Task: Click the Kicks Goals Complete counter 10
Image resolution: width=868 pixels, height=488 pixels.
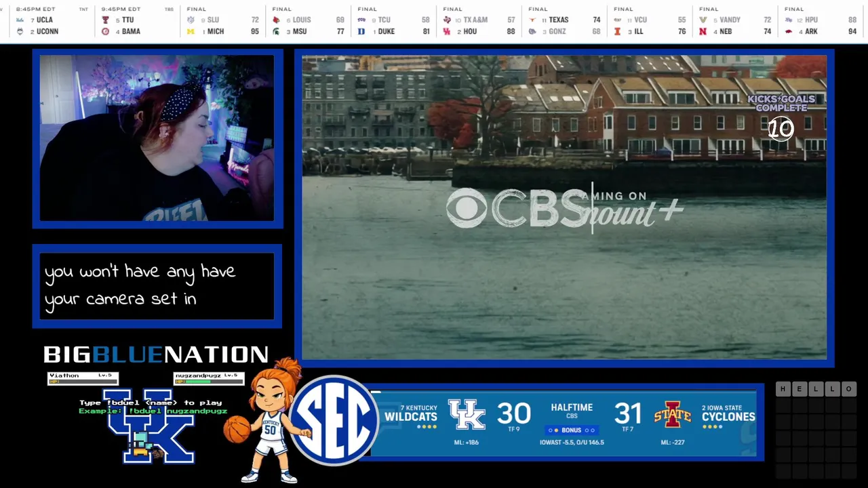Action: pos(781,129)
